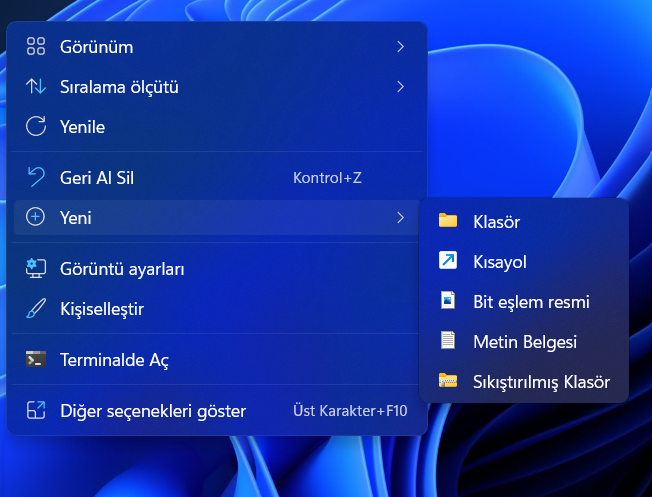Screen dimensions: 652x497
Task: Expand the Görünüm submenu chevron
Action: (x=400, y=47)
